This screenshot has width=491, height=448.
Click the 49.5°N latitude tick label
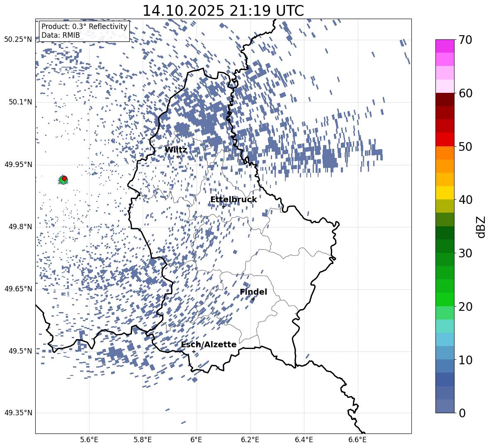pos(20,351)
